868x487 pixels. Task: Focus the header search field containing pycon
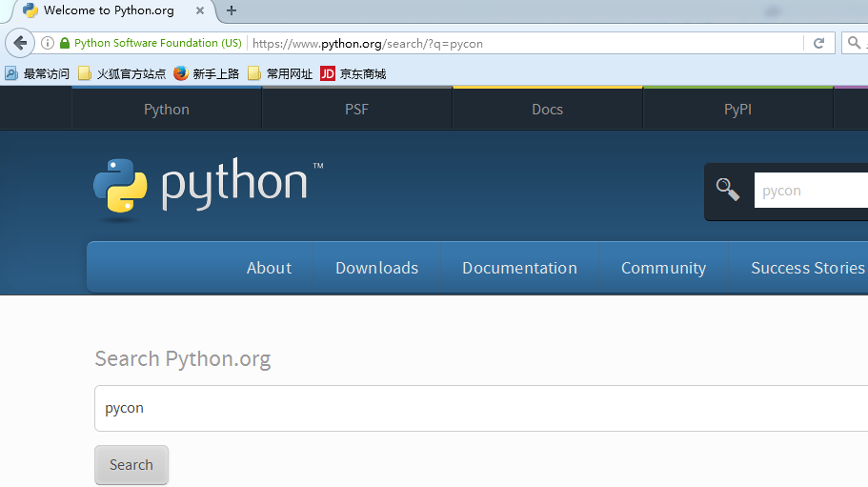click(x=811, y=191)
